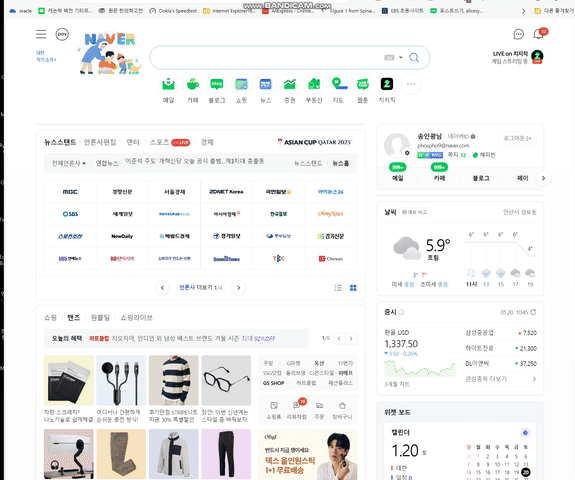Open the 카페 shortcut icon
Viewport: 575px width, 480px height.
[193, 84]
